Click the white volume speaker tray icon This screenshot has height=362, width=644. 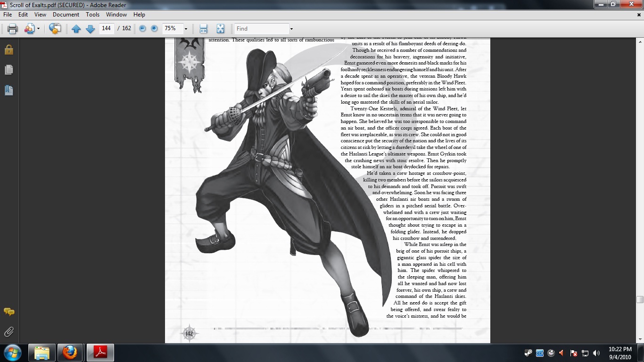596,353
